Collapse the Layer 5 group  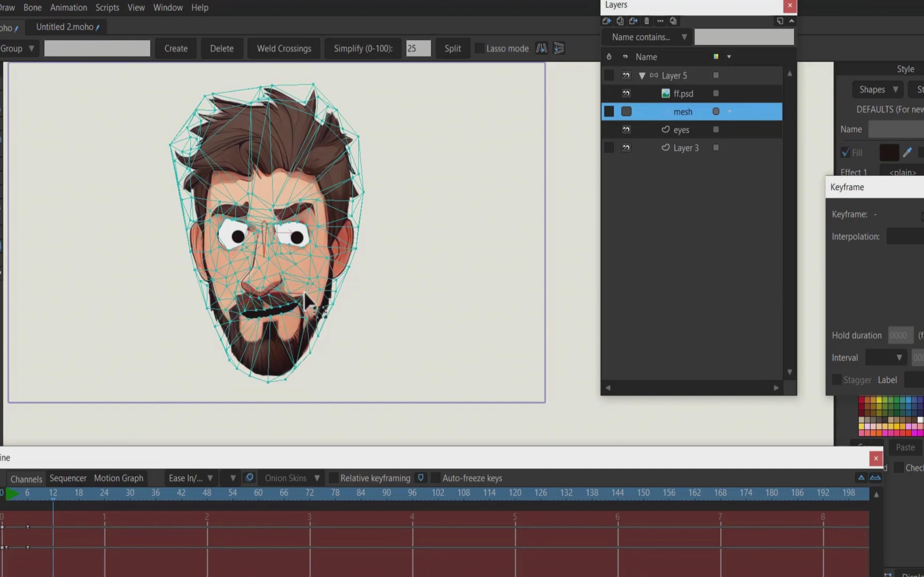click(x=642, y=76)
